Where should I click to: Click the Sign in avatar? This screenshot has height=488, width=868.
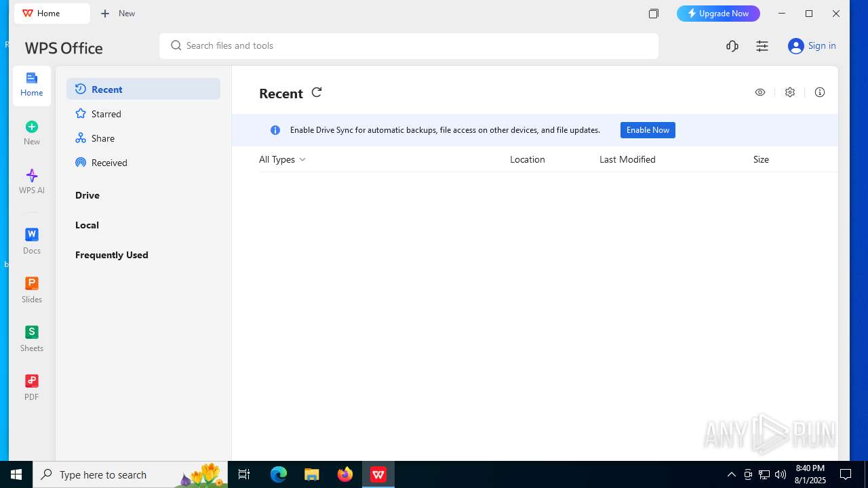795,46
